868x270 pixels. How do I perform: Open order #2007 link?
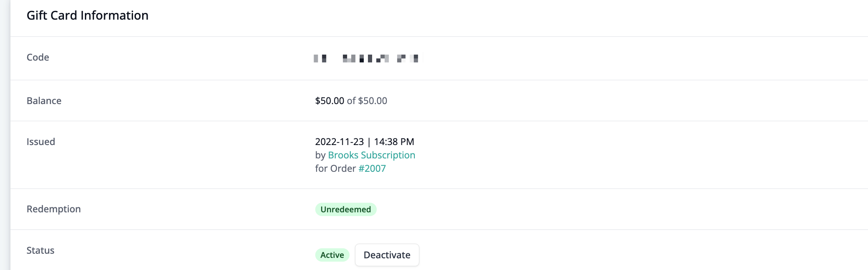372,168
